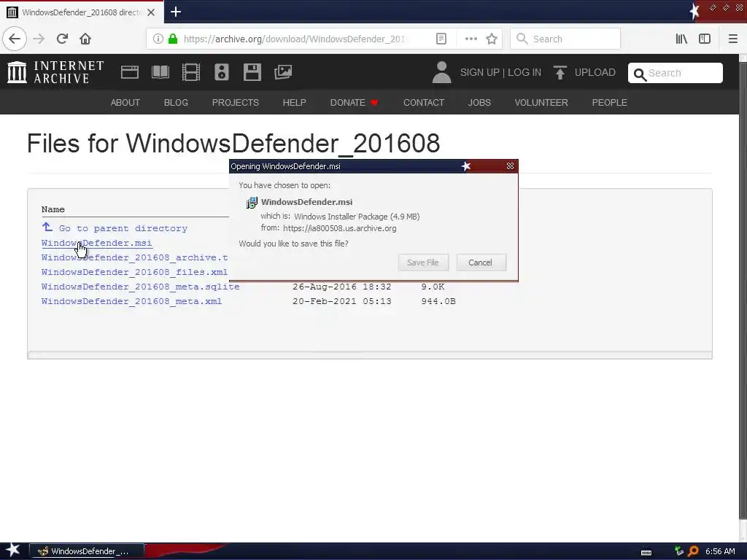Open the Texts book icon
The width and height of the screenshot is (747, 560).
[160, 72]
